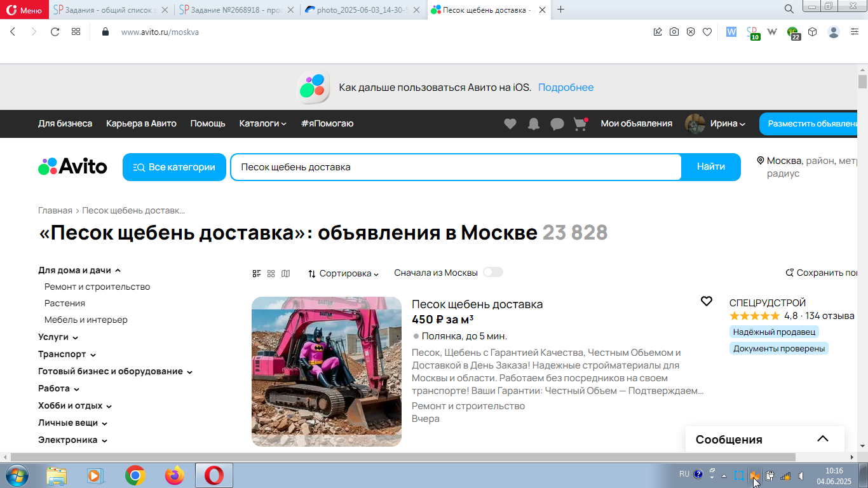
Task: Open Мои объявления link
Action: click(x=637, y=123)
